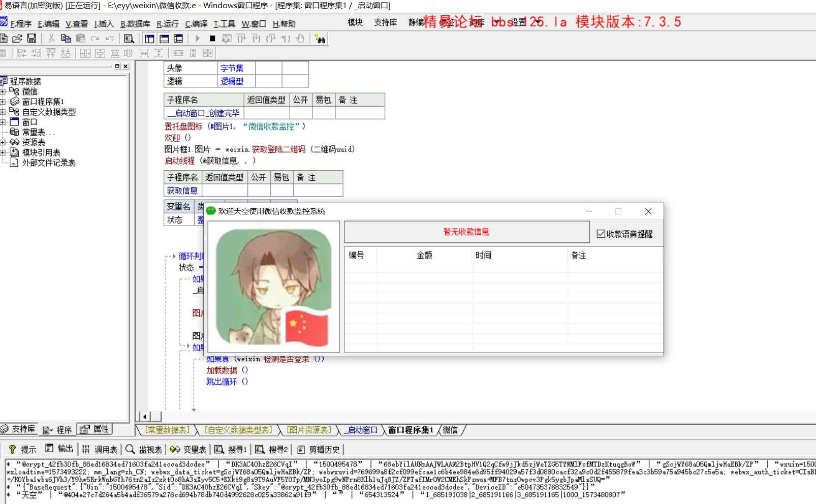Click the Save floppy disk icon

point(32,39)
